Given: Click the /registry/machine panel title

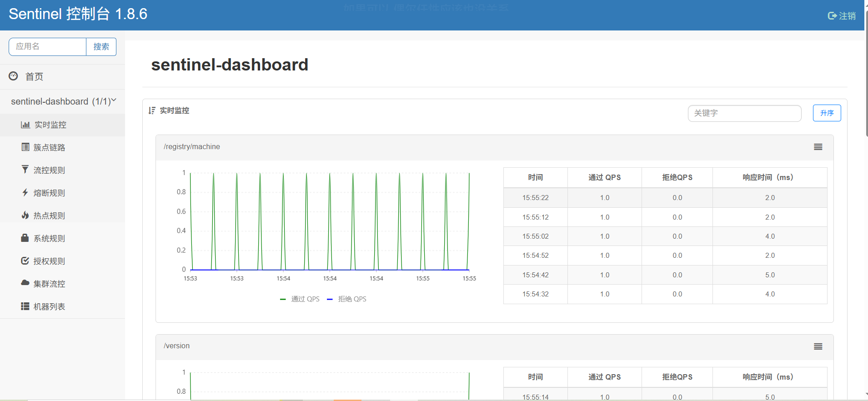Looking at the screenshot, I should (192, 146).
